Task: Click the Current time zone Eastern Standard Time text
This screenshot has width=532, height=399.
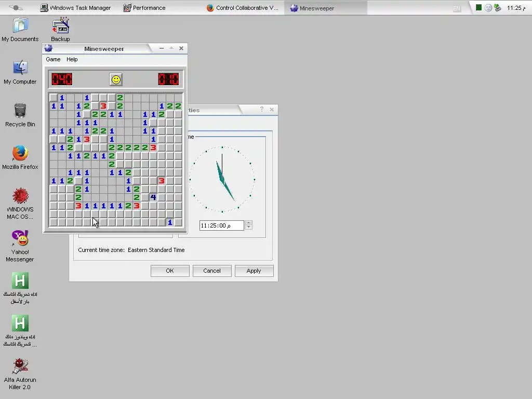Action: [131, 250]
